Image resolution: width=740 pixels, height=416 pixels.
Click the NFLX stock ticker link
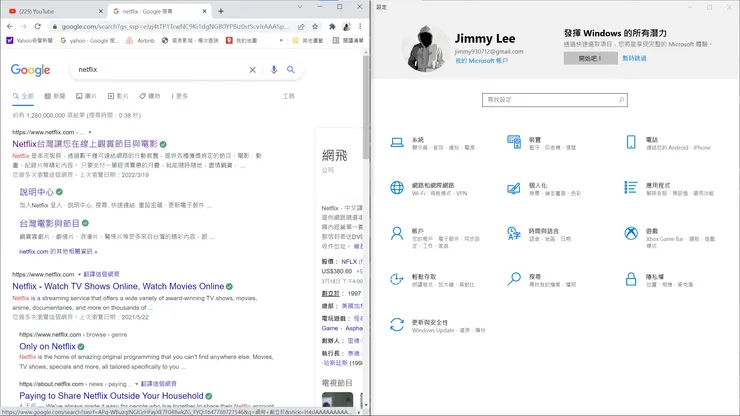pyautogui.click(x=349, y=261)
